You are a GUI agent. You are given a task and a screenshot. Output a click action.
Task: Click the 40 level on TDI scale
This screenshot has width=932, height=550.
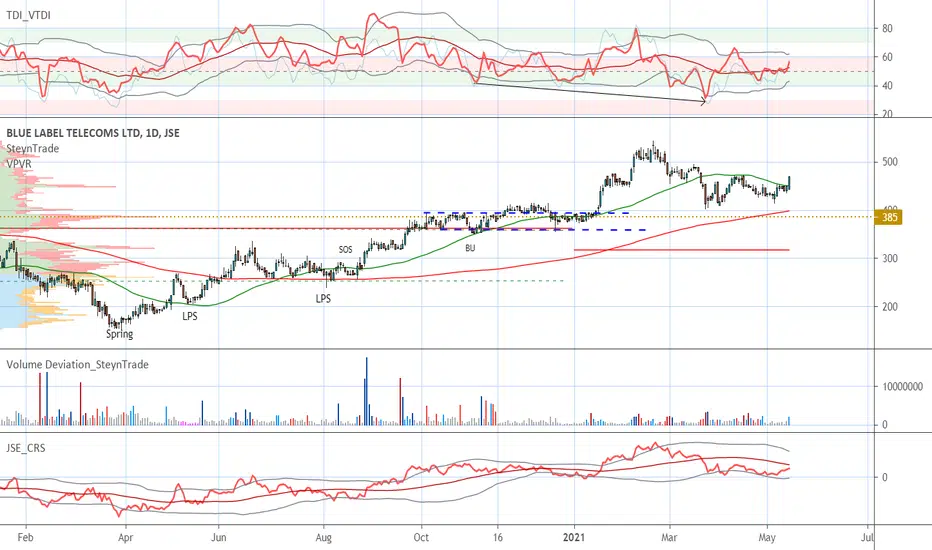coord(887,86)
